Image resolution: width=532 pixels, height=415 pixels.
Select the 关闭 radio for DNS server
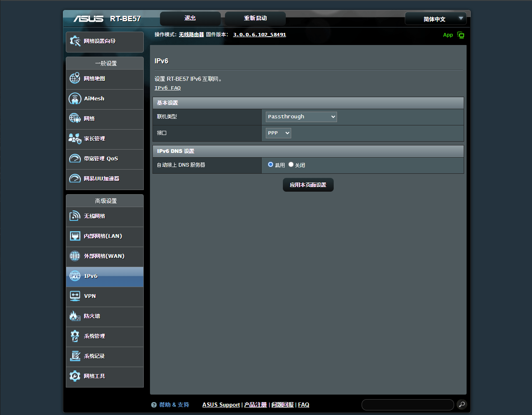(291, 165)
